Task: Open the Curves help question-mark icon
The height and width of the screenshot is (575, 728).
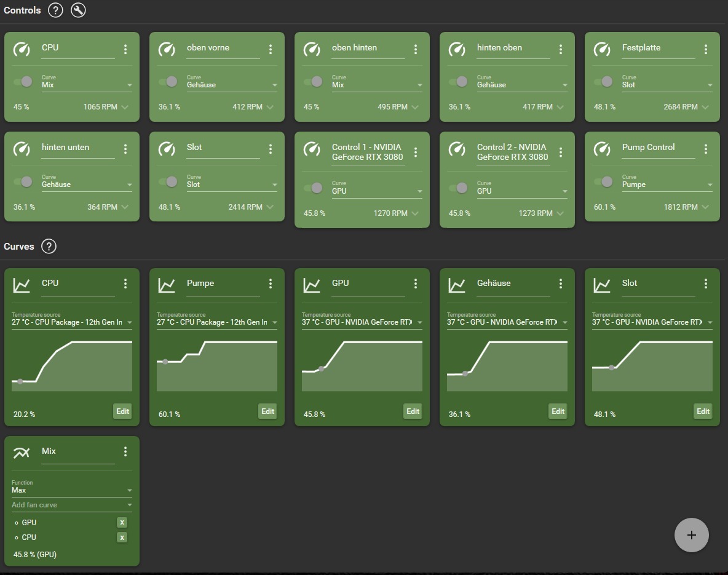Action: coord(49,246)
